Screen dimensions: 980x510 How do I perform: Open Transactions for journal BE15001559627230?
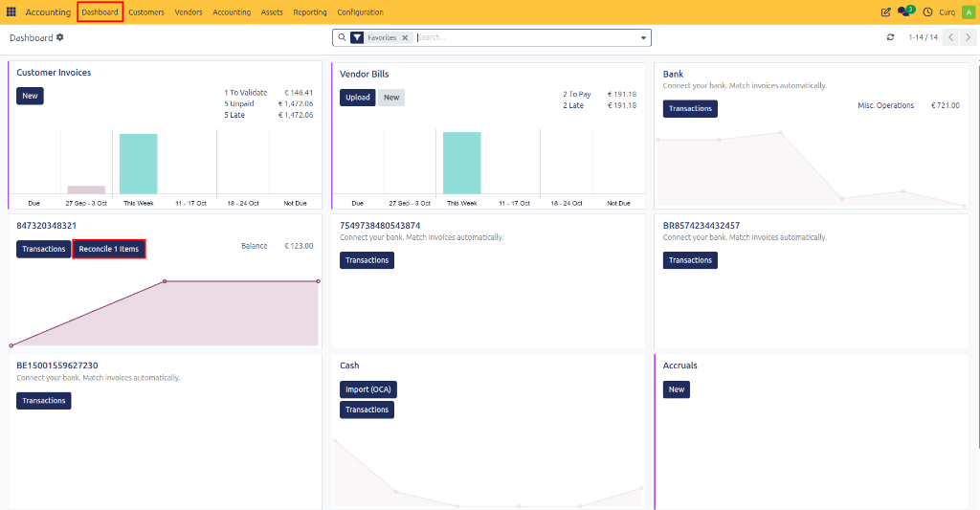click(x=44, y=401)
